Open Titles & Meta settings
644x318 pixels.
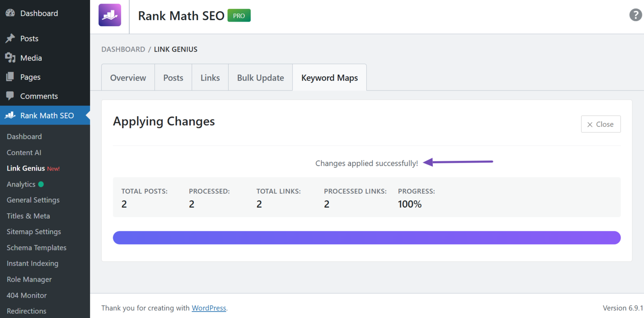click(x=29, y=216)
